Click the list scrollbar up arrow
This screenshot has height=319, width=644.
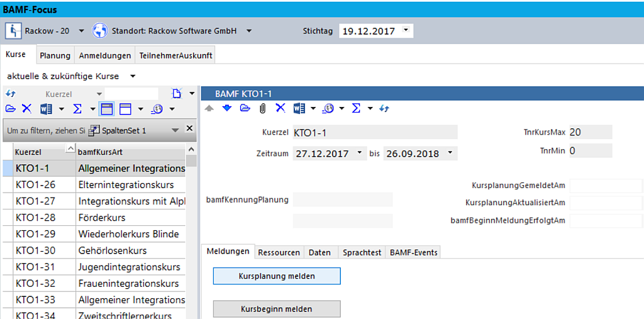point(191,149)
